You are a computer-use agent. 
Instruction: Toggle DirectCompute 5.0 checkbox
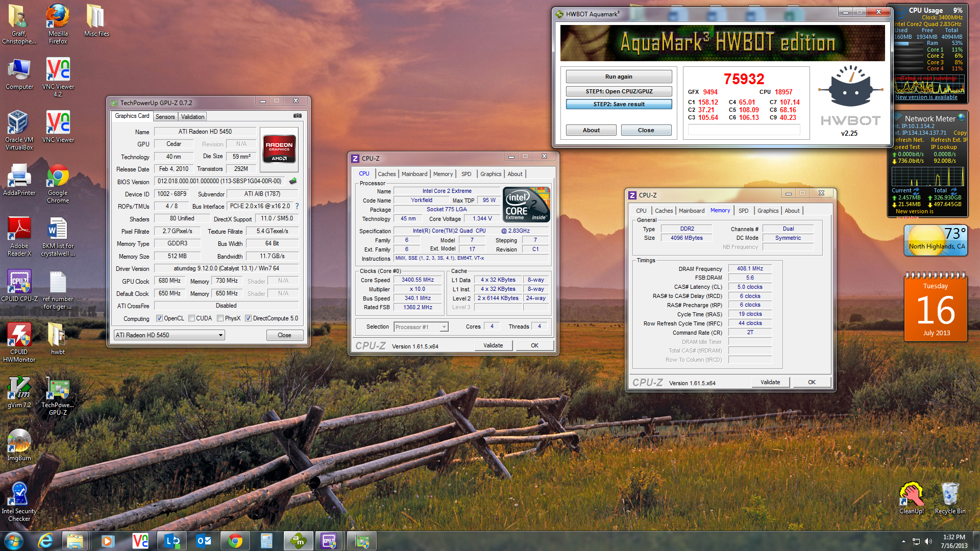(x=248, y=318)
